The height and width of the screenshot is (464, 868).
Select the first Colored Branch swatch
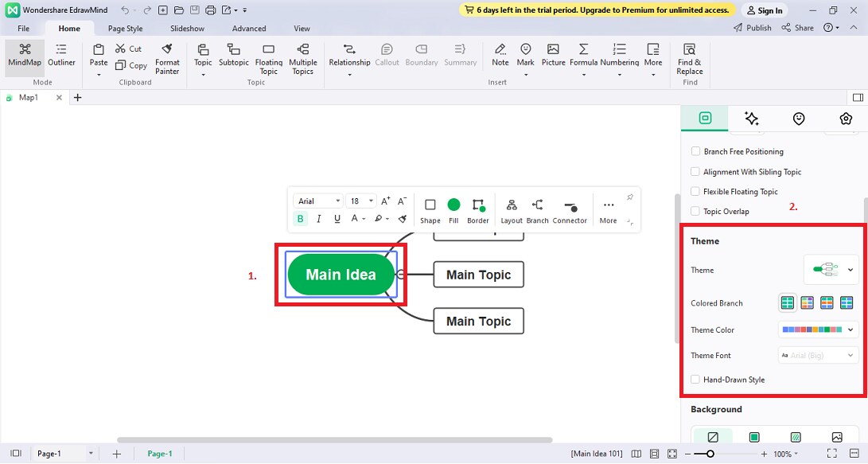click(787, 302)
